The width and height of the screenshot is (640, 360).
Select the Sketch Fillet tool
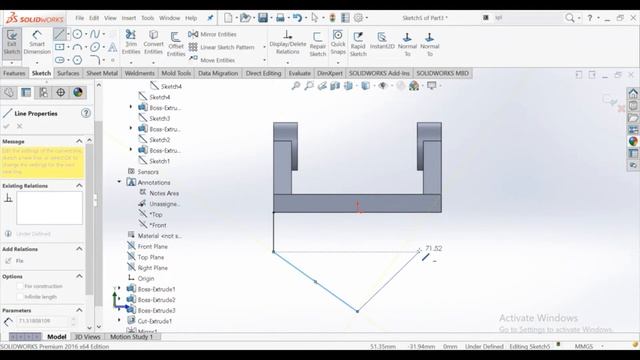click(x=95, y=60)
